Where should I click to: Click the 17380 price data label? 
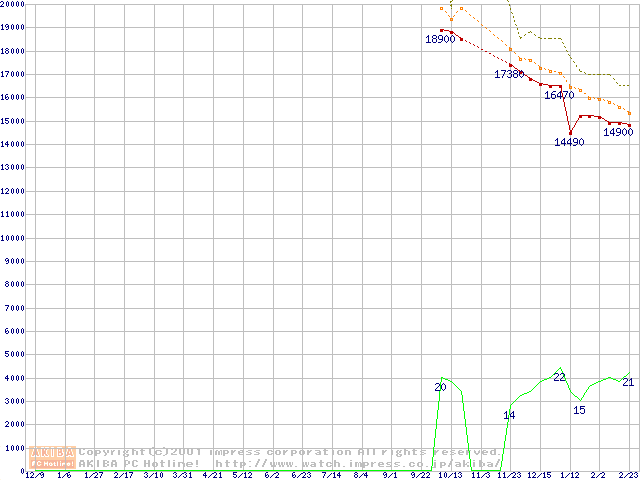point(509,75)
